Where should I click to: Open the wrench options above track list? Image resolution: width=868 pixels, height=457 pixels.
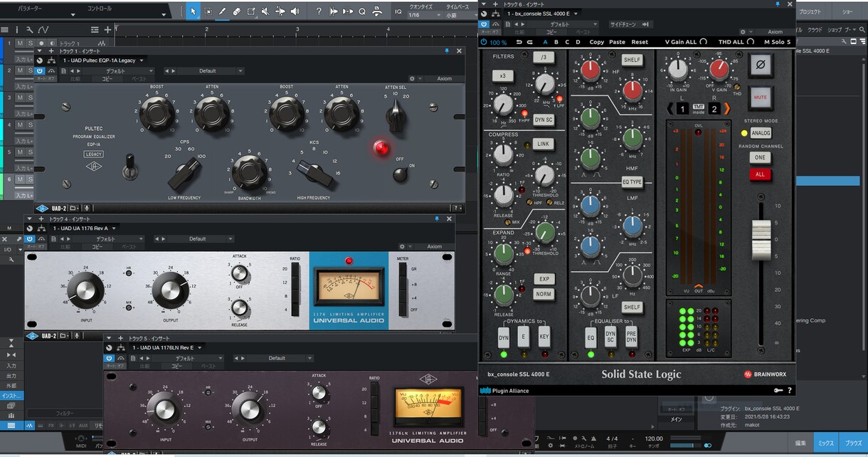pos(29,30)
